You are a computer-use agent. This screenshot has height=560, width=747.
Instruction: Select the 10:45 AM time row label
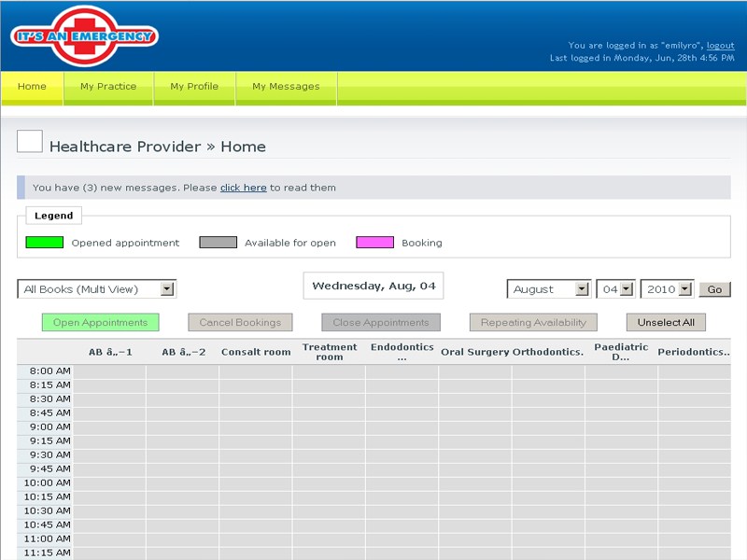point(48,525)
